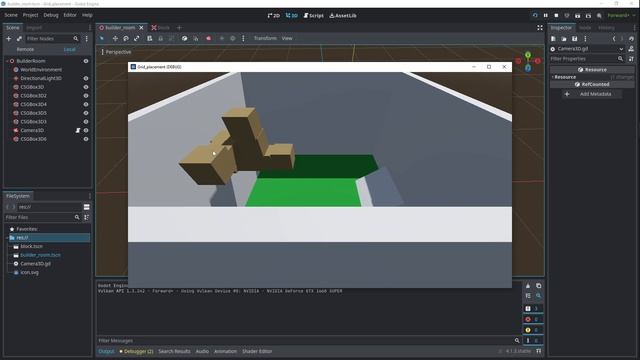Select the Rotate mode tool in viewport toolbar
Image resolution: width=640 pixels, height=360 pixels.
(x=126, y=38)
